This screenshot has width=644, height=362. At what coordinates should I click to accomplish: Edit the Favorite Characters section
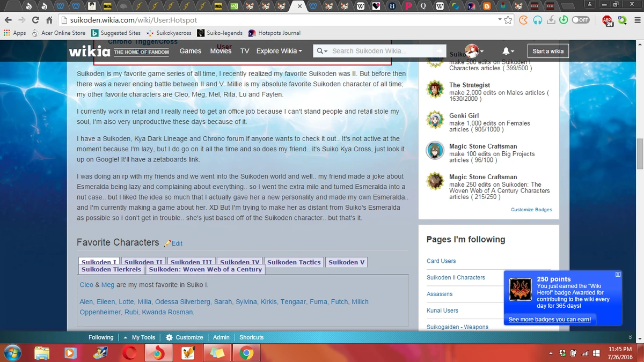[x=173, y=243]
